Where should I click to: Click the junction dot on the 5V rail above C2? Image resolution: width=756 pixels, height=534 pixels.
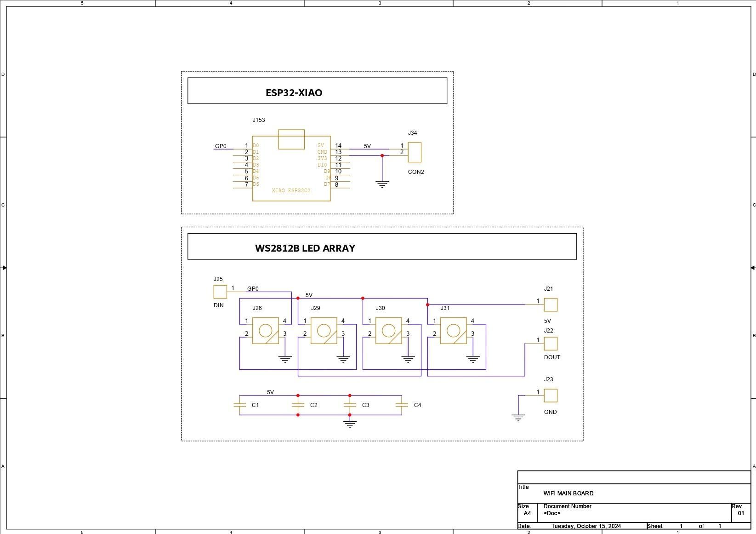coord(298,396)
